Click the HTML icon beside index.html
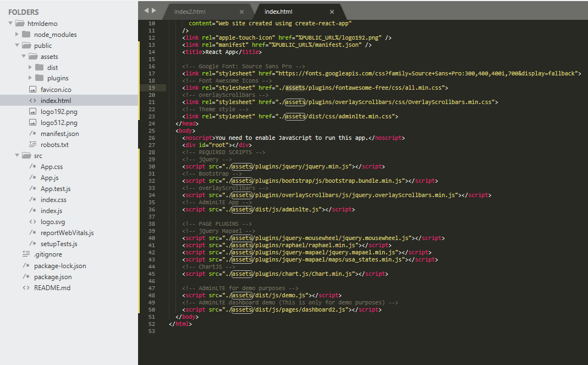 (x=33, y=100)
